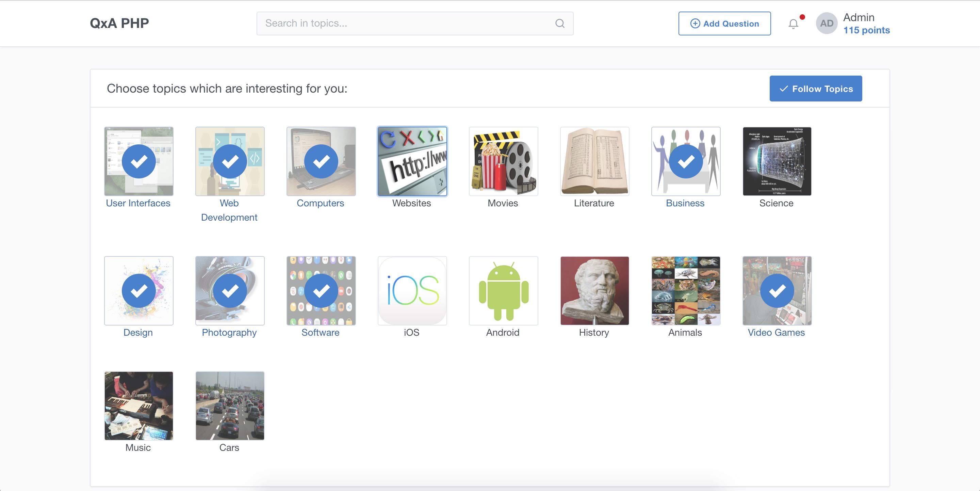
Task: Select the Android robot topic image
Action: 503,291
